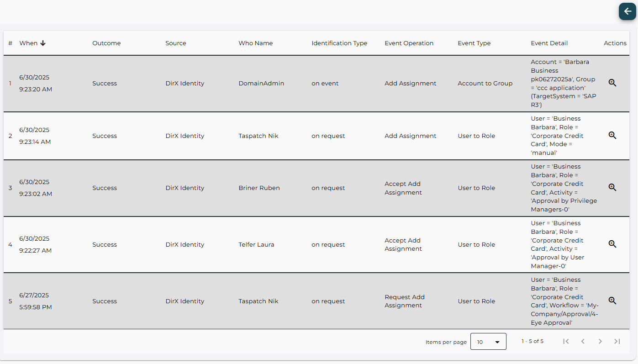
Task: Open the magnifier details on Taspatch Nik's Add Assignment row
Action: (612, 135)
